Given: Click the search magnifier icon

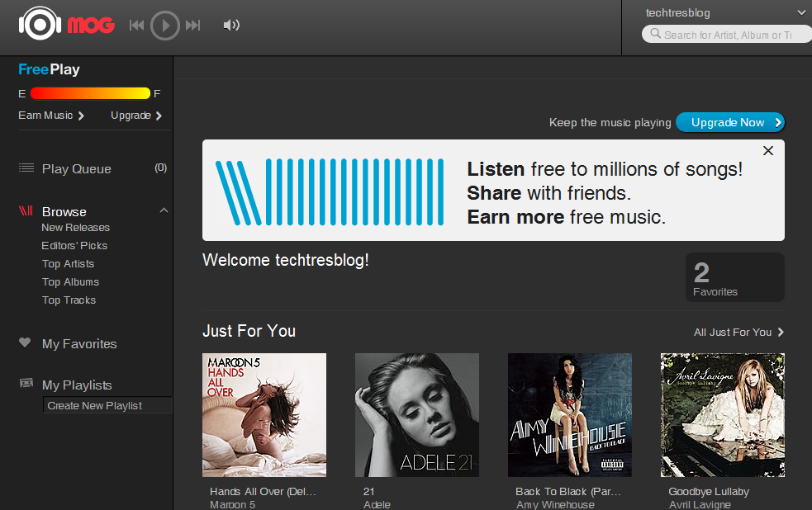Looking at the screenshot, I should (655, 34).
